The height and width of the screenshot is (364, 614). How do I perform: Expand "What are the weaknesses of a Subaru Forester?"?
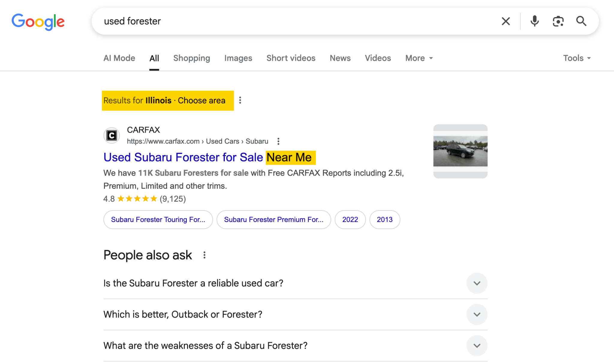[x=477, y=345]
